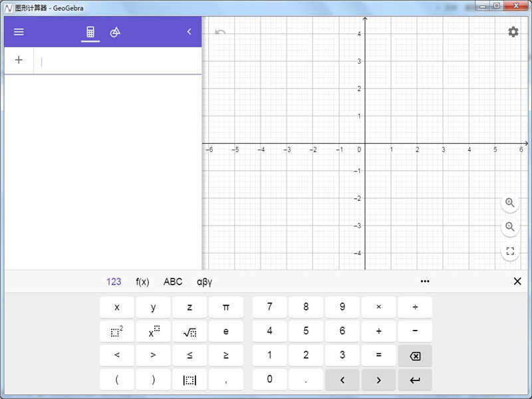Viewport: 532px width, 399px height.
Task: Zoom out on the graph
Action: [510, 227]
